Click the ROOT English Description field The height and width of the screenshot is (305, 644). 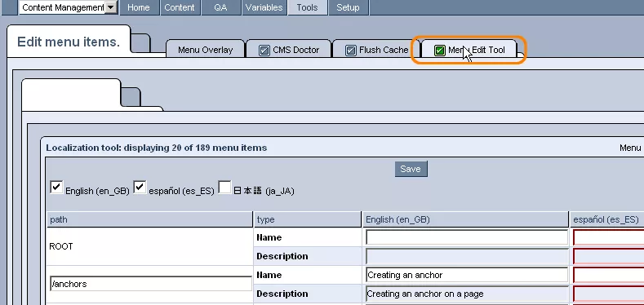[x=467, y=256]
